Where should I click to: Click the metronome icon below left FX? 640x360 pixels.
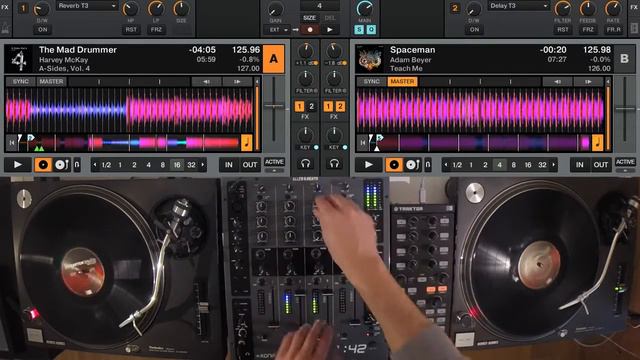[x=5, y=29]
